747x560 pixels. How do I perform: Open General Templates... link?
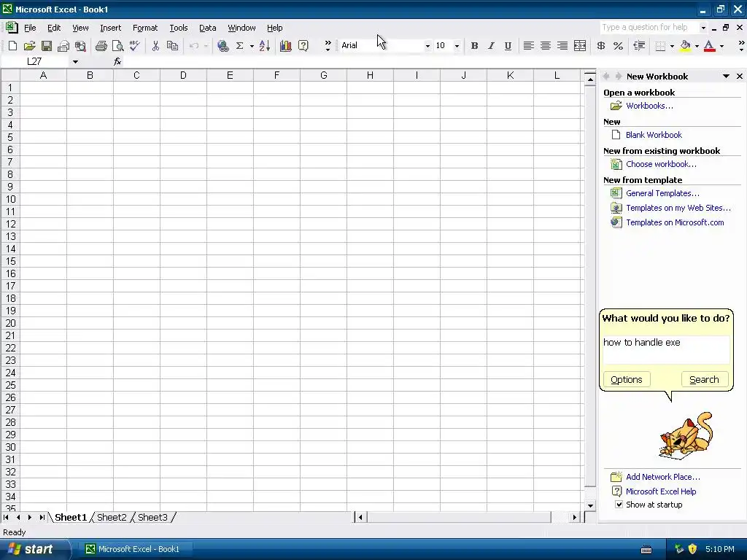click(x=662, y=193)
